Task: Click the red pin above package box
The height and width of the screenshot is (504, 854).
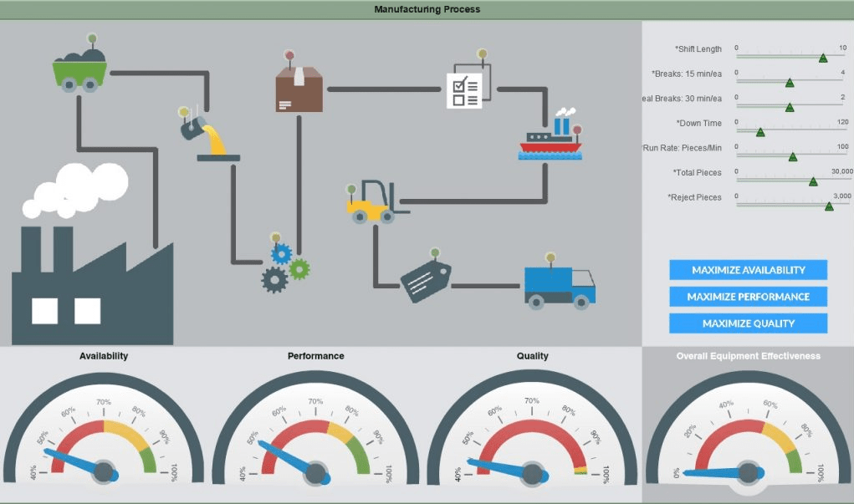Action: [x=289, y=57]
